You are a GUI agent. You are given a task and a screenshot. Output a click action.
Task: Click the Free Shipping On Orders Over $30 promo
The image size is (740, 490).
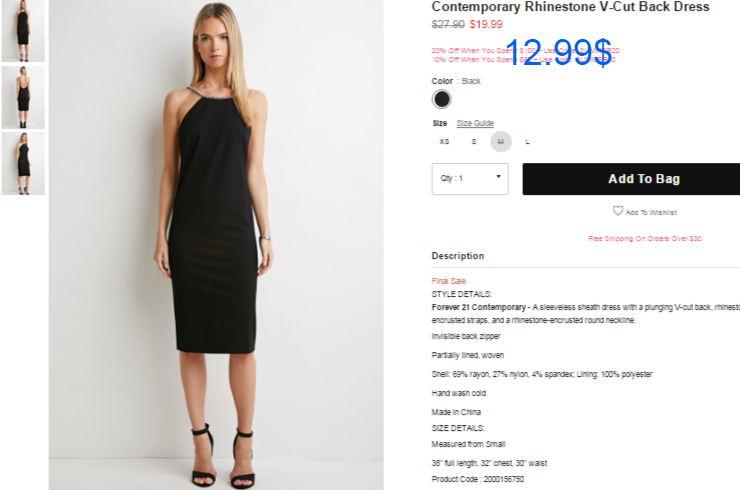[645, 238]
